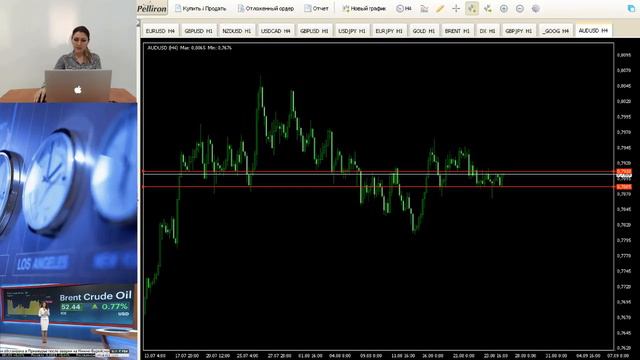Click the chart type icon
Screen dimensions: 640x360
click(x=424, y=8)
